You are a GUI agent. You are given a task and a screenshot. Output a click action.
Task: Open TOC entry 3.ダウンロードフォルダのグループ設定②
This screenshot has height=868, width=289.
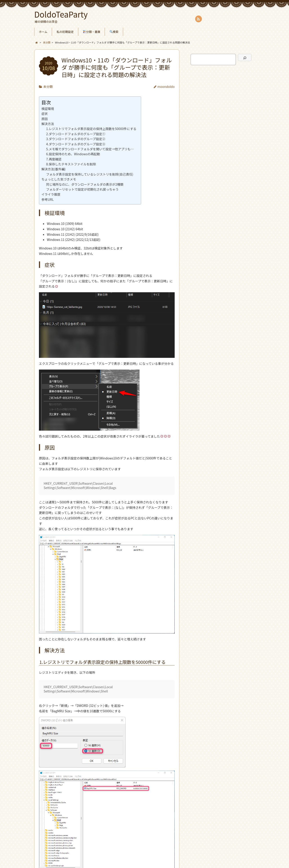[76, 139]
